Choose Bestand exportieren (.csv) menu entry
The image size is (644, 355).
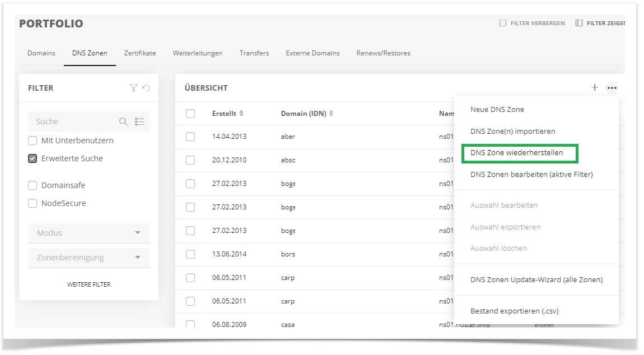pyautogui.click(x=515, y=311)
